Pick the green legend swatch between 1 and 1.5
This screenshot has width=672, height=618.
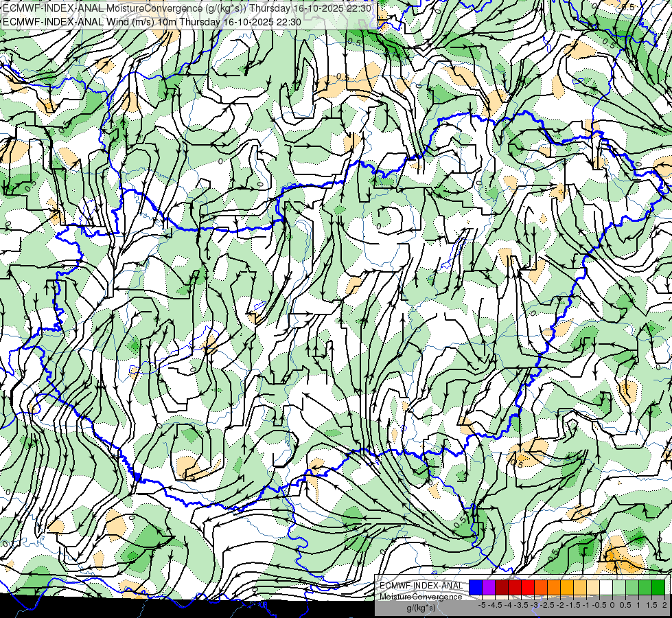645,587
